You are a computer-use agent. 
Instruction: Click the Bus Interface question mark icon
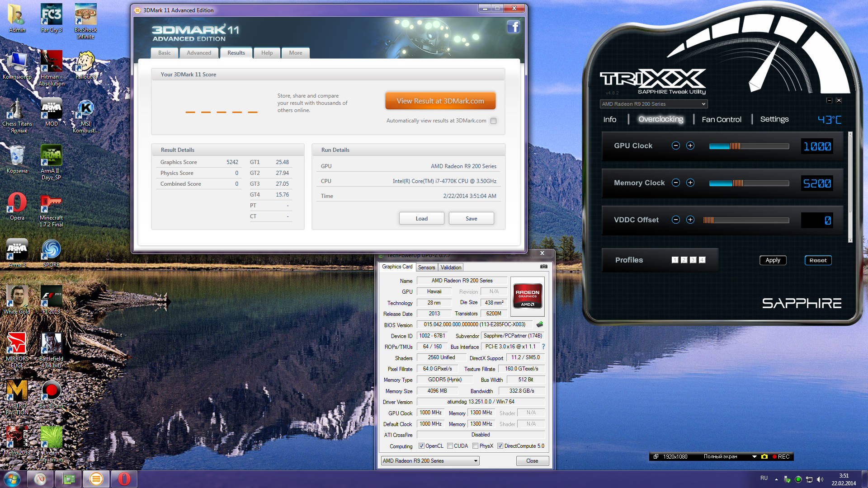pyautogui.click(x=543, y=347)
